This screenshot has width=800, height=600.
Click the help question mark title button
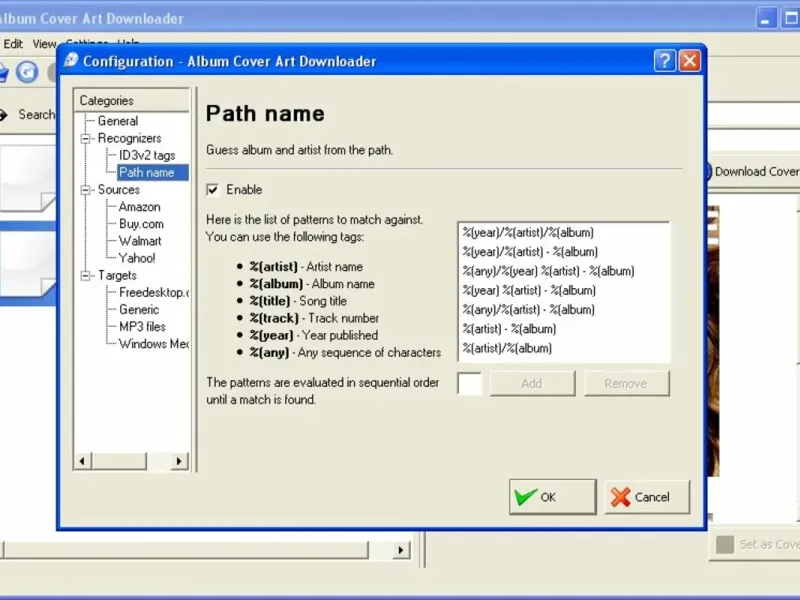tap(664, 61)
